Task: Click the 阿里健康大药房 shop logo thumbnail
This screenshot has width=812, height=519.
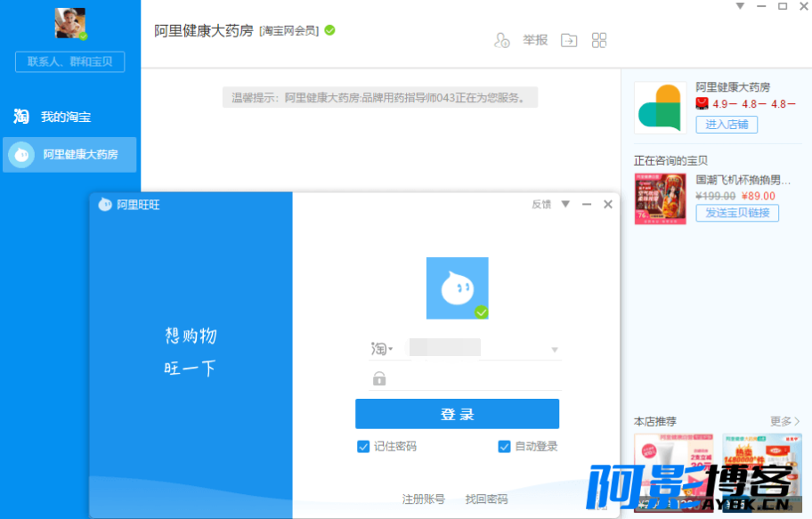Action: click(x=661, y=108)
